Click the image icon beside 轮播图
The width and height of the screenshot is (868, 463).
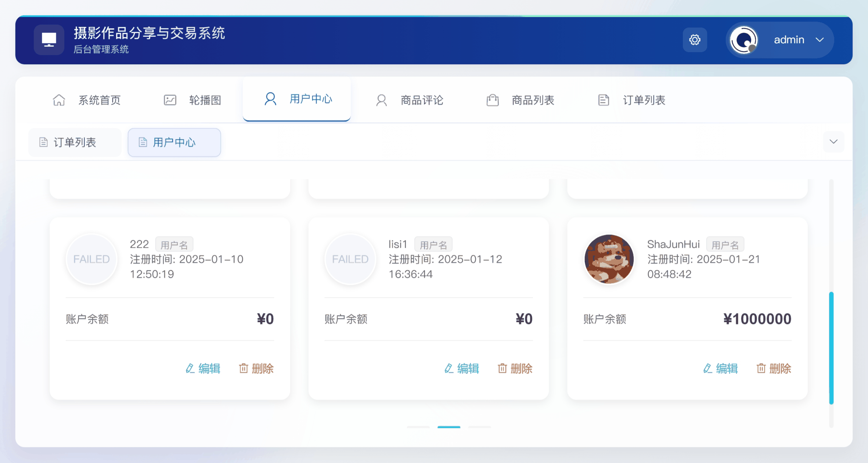tap(170, 100)
